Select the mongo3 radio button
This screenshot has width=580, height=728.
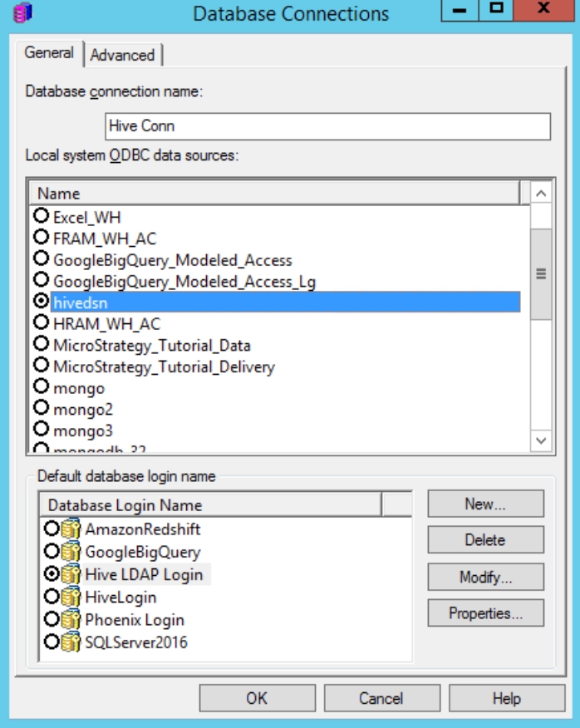(42, 430)
